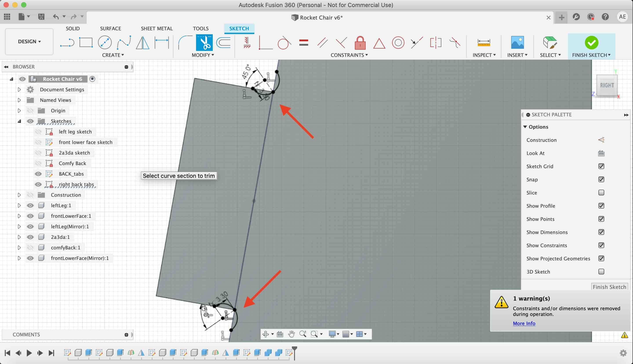Play the timeline history

[29, 353]
